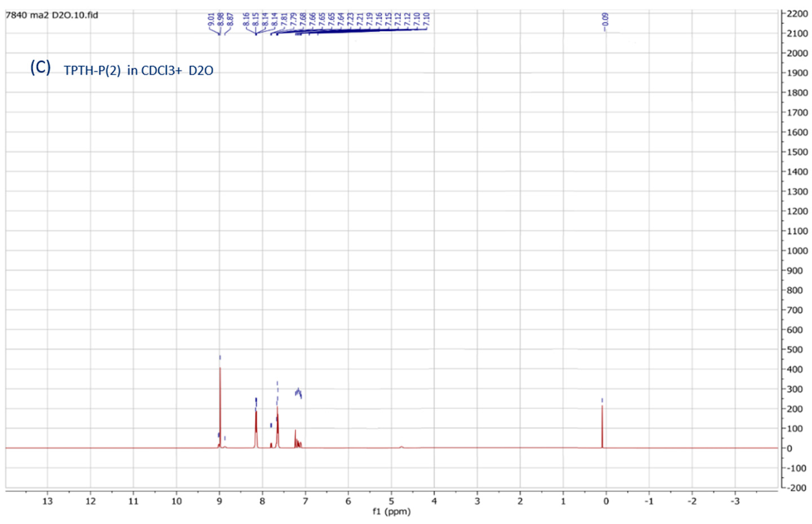Screen dimensions: 812x524
Task: Click the '0' tick on the ppm axis
Action: coord(606,501)
